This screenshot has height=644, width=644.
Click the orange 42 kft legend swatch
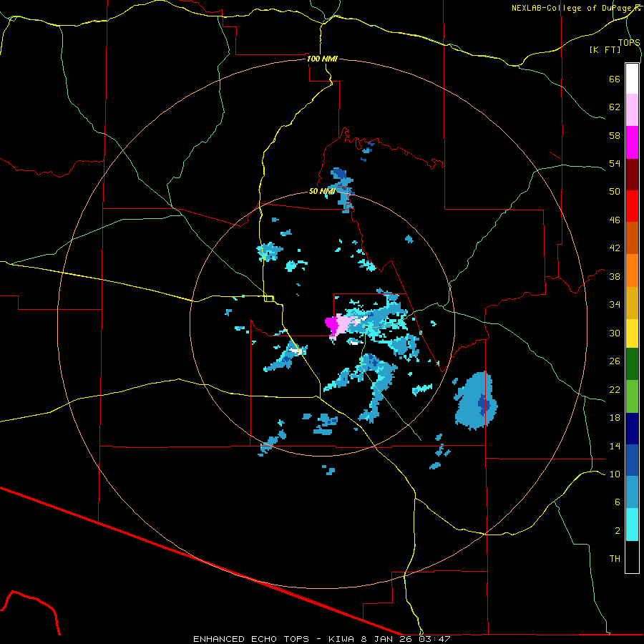coord(632,270)
